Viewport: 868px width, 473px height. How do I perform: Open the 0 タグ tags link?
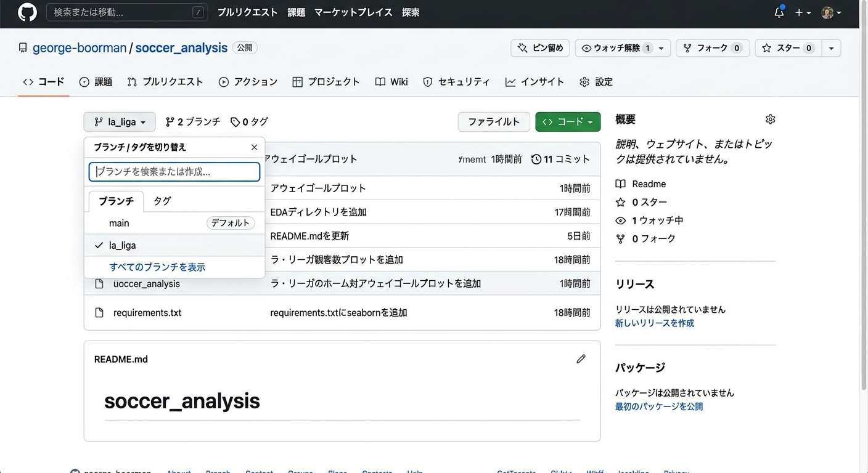coord(249,122)
